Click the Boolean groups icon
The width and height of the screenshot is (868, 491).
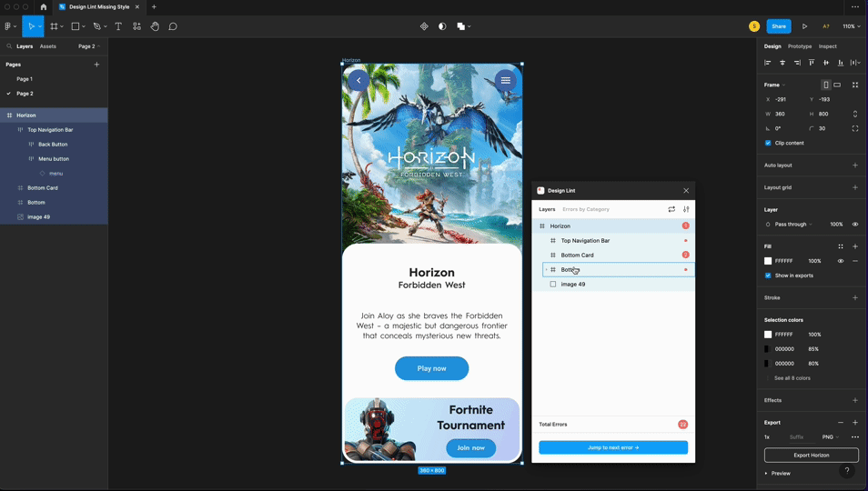coord(460,26)
